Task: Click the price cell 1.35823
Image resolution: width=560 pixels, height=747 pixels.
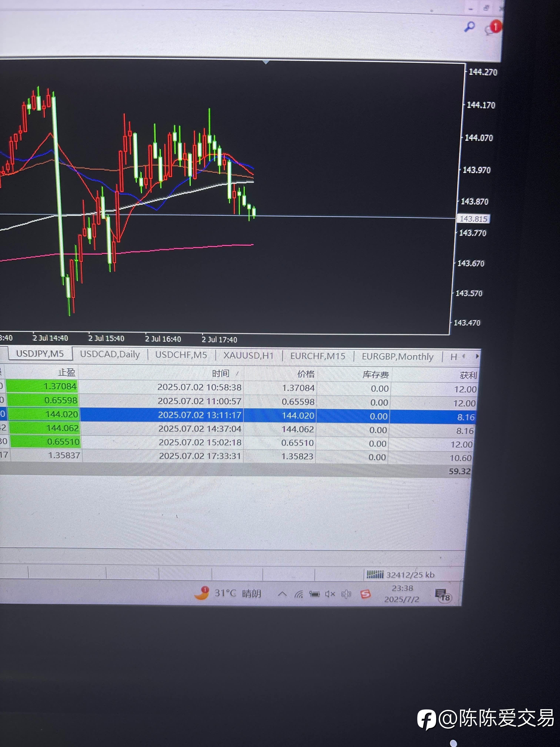Action: [297, 456]
